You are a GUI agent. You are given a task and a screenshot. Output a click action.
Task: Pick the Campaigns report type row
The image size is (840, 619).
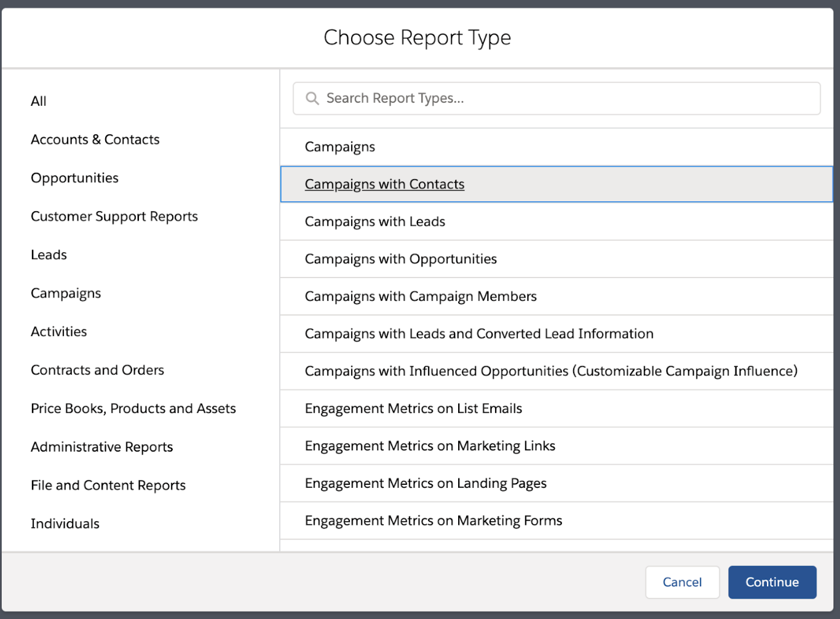[x=557, y=147]
